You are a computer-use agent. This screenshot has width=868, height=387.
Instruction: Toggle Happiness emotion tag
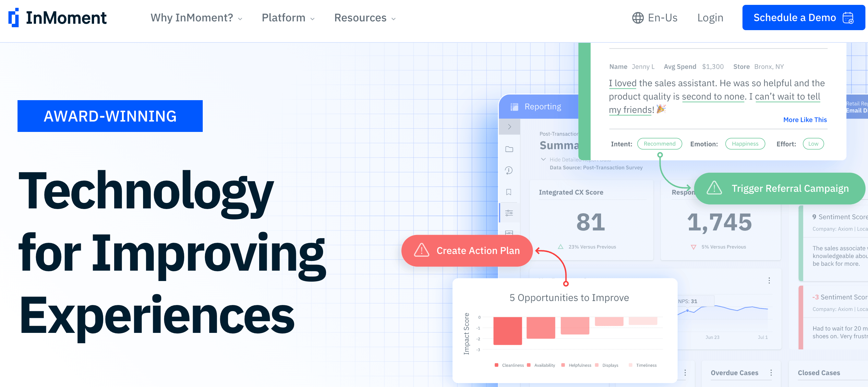tap(744, 144)
